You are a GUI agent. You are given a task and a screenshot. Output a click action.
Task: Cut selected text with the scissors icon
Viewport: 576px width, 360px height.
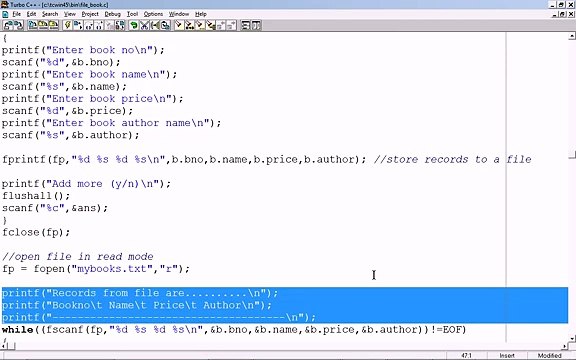pyautogui.click(x=144, y=25)
